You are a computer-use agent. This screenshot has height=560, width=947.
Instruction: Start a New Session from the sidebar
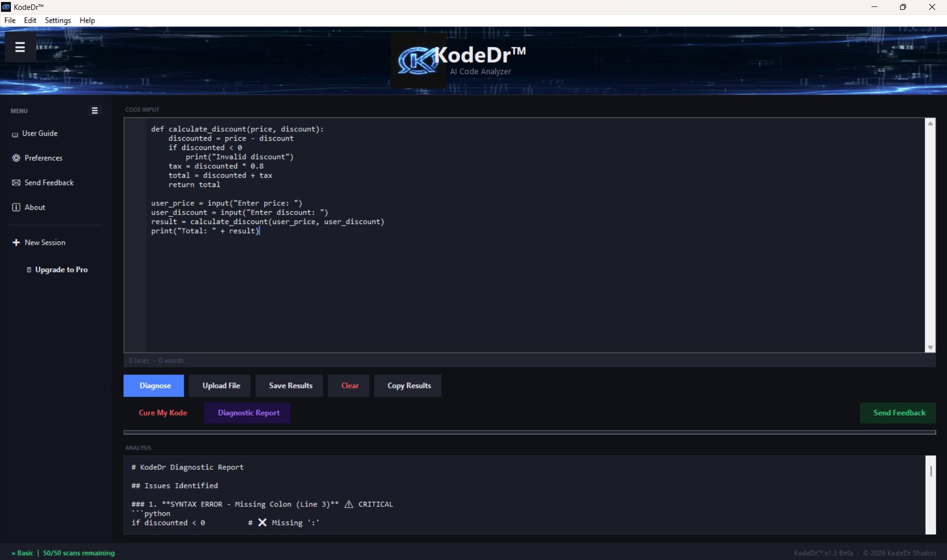click(x=45, y=242)
